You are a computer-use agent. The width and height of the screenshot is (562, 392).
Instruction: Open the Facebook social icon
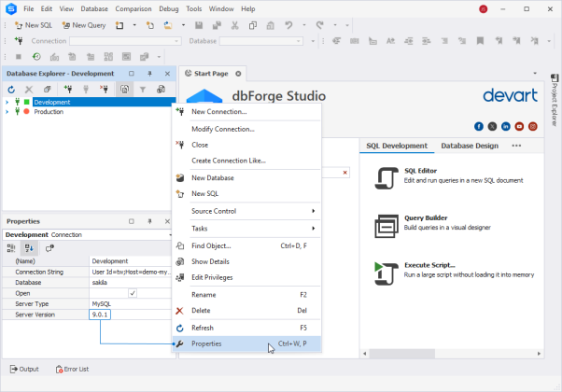[479, 126]
